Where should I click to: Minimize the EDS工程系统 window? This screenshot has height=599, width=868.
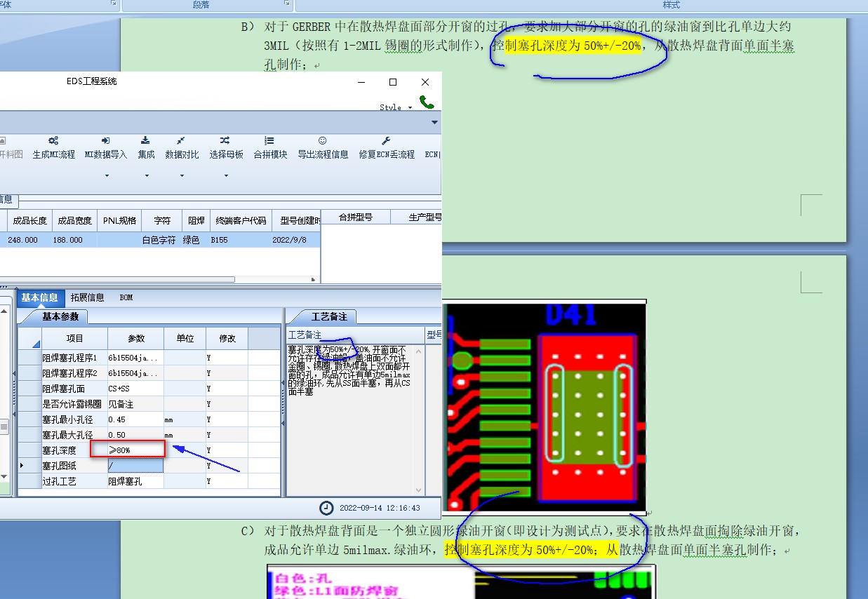click(361, 82)
